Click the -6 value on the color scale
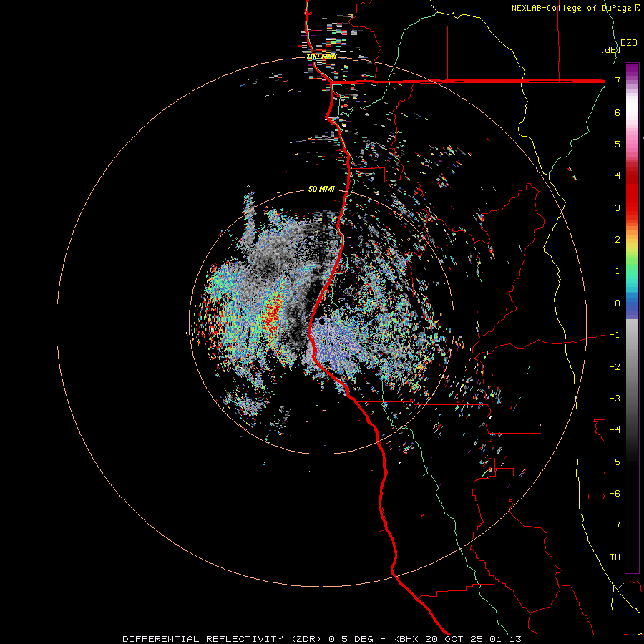 click(x=615, y=494)
